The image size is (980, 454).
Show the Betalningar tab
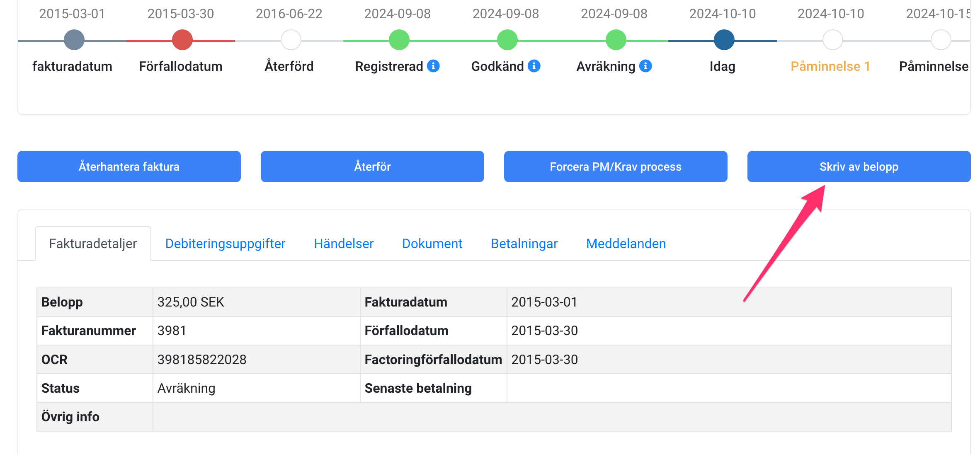click(x=524, y=244)
